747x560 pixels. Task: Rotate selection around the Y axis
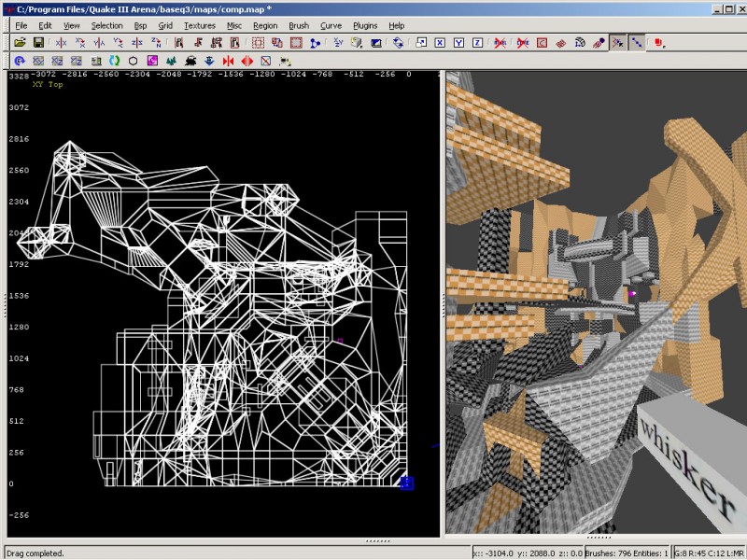pyautogui.click(x=119, y=43)
